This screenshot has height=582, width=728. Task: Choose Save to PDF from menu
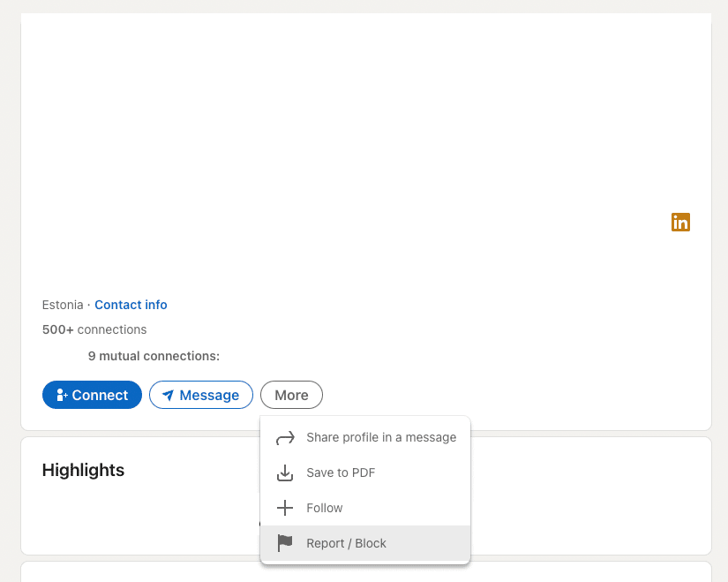pyautogui.click(x=365, y=472)
